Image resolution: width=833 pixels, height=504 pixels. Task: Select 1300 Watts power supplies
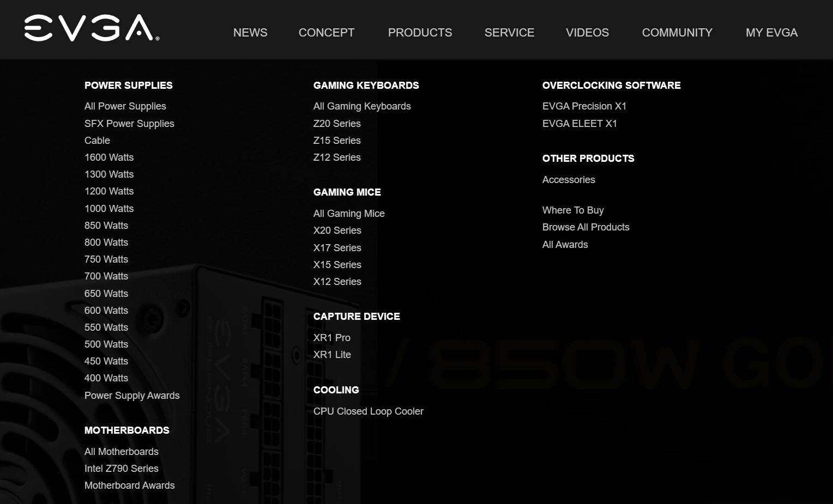(x=109, y=174)
